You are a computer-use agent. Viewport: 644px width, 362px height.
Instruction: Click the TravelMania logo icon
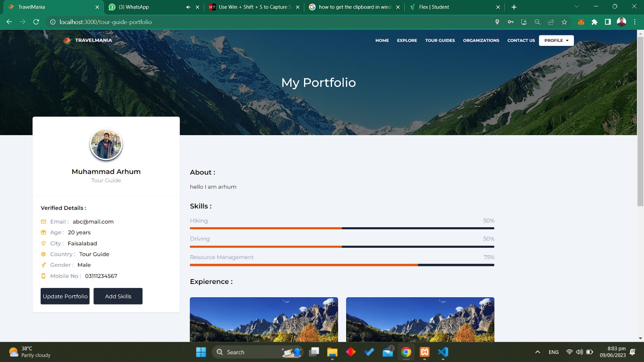pos(67,40)
